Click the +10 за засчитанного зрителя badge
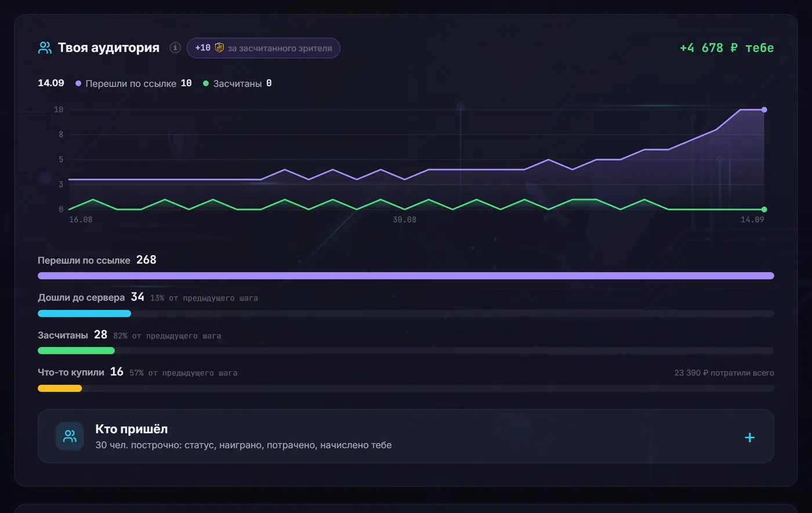This screenshot has width=812, height=513. pos(263,48)
